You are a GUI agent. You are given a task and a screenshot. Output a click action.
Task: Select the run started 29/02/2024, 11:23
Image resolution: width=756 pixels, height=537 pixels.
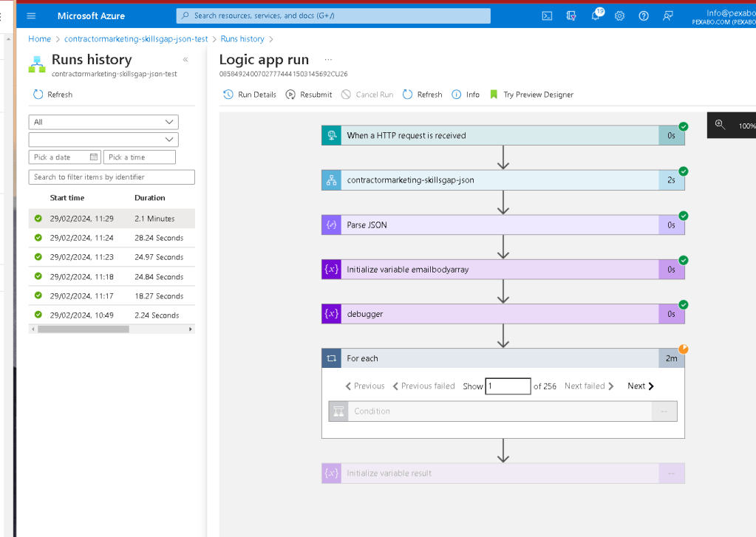coord(112,257)
